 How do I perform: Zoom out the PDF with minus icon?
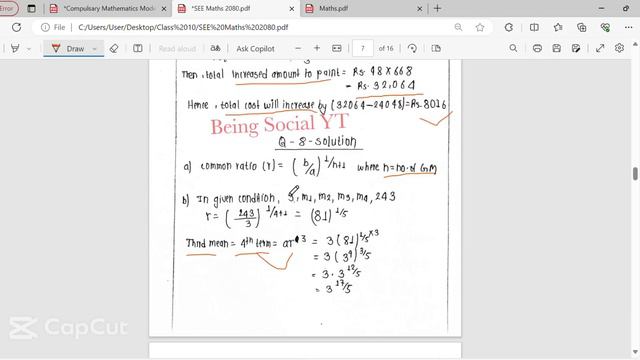(298, 48)
